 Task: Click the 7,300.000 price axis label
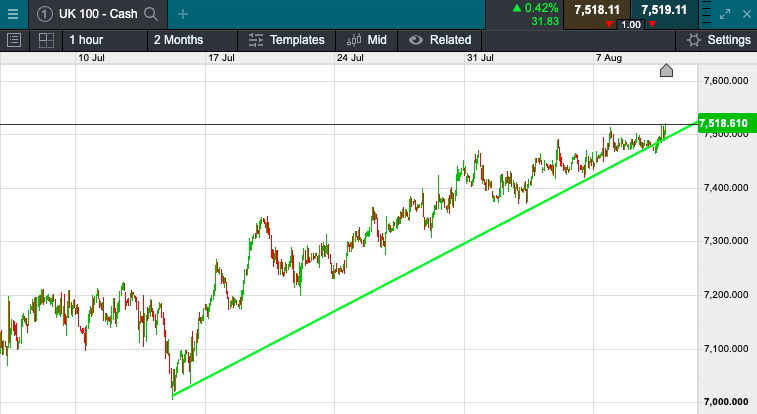point(726,241)
